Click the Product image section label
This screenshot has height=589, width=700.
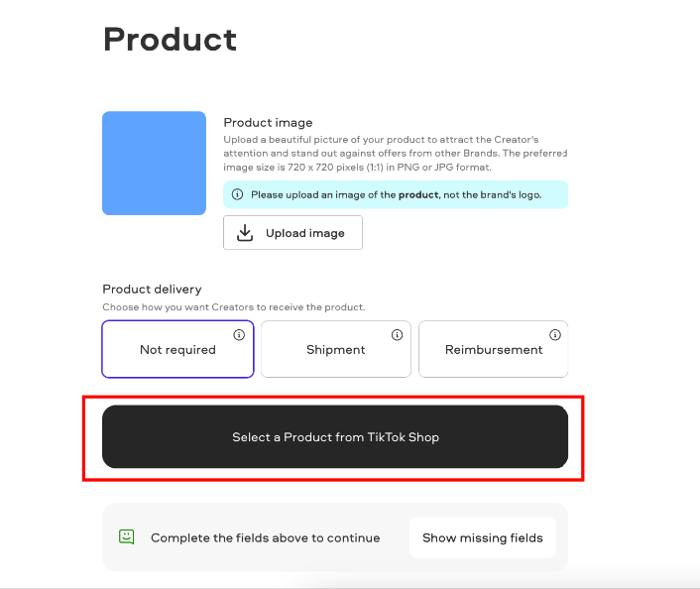click(x=268, y=122)
